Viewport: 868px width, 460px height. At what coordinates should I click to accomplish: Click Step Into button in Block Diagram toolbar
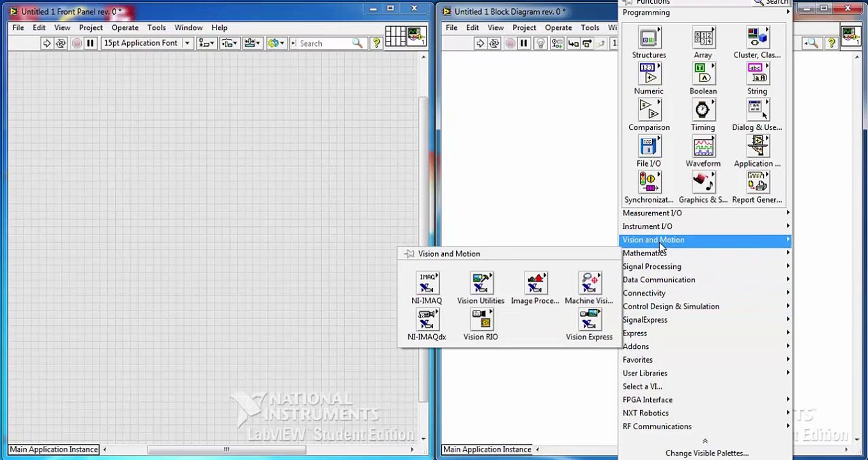[573, 43]
